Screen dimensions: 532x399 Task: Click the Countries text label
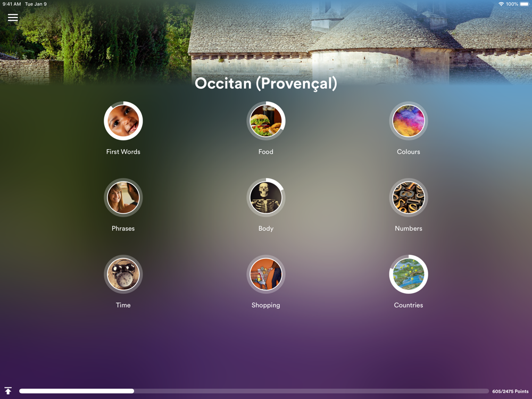[409, 305]
